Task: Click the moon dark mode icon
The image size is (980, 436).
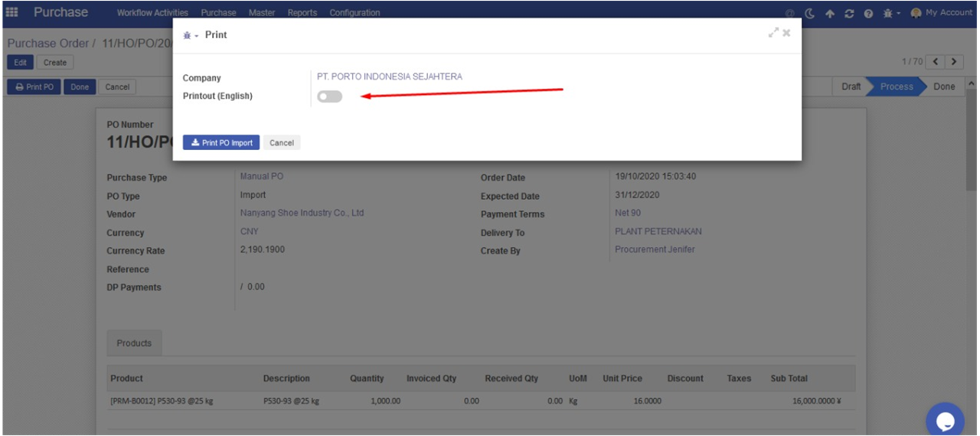Action: (810, 14)
